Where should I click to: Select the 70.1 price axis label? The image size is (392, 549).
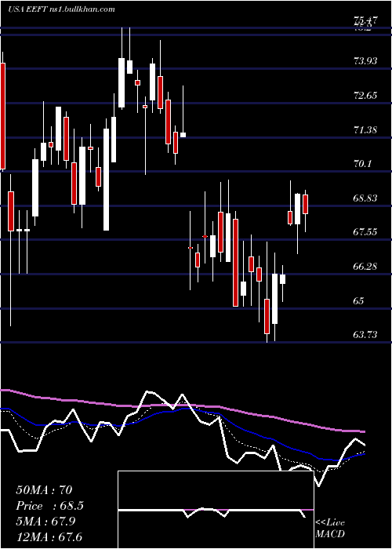(x=362, y=164)
